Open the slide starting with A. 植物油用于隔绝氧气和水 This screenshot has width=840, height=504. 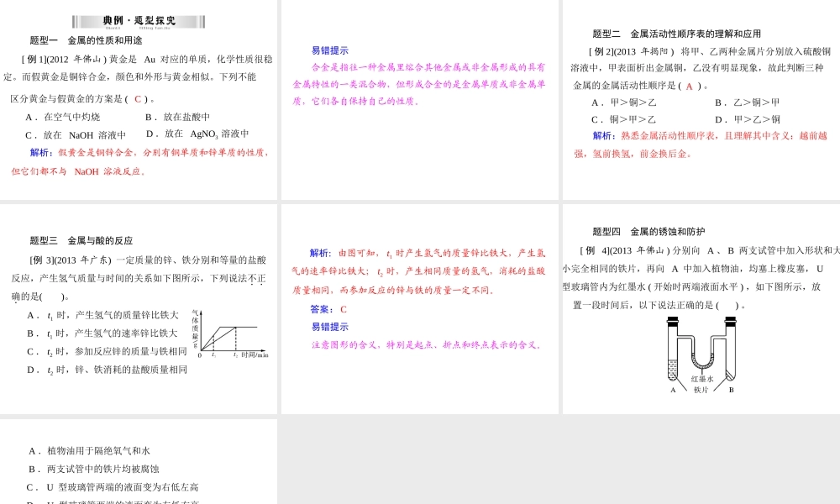139,462
